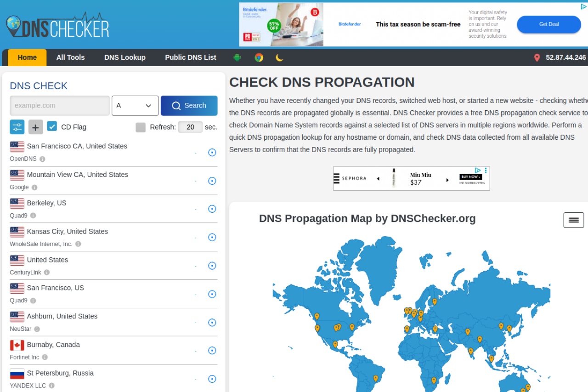Open the map hamburger menu
This screenshot has width=588, height=392.
(573, 220)
